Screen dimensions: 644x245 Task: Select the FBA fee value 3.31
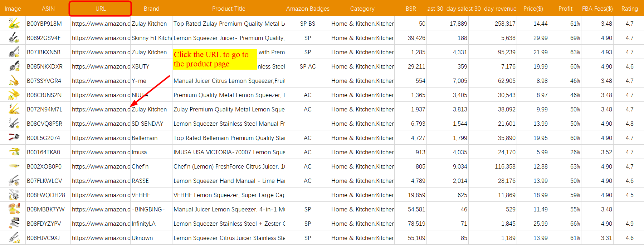(x=606, y=238)
